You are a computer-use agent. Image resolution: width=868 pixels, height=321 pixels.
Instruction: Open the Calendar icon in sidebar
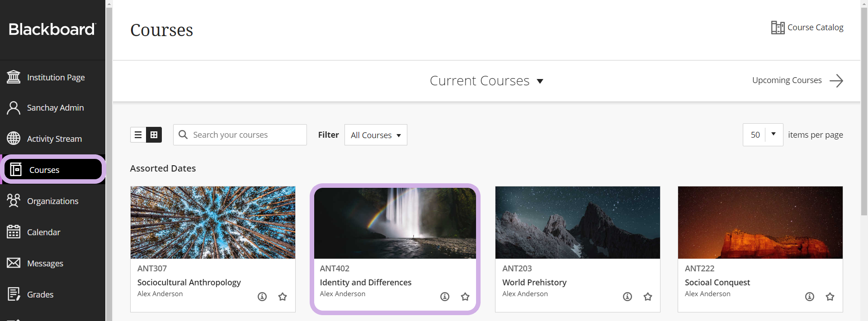(14, 232)
